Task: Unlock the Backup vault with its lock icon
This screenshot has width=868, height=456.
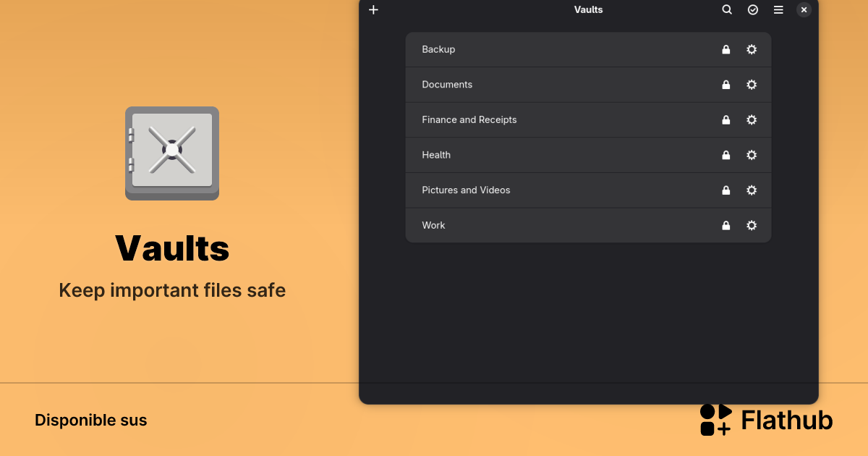Action: click(x=726, y=49)
